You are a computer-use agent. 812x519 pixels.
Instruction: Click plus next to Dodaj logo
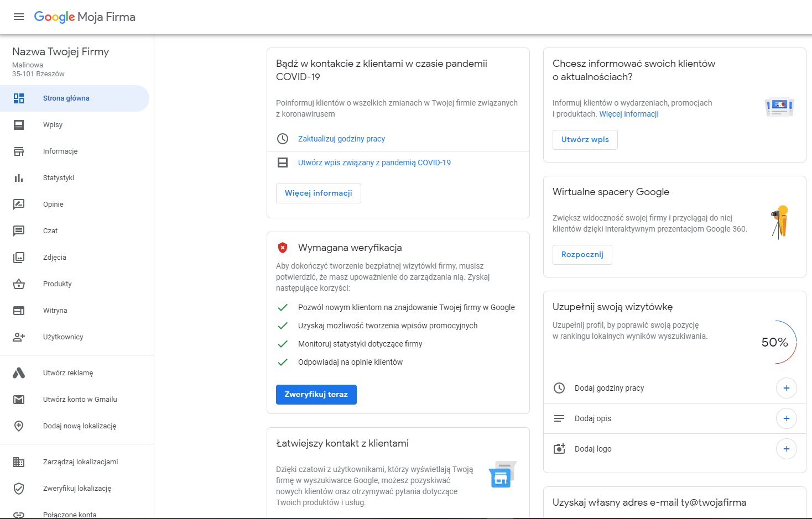coord(786,449)
